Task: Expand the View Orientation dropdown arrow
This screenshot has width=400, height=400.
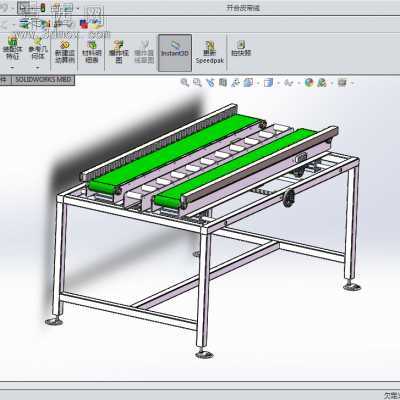Action: coord(258,83)
